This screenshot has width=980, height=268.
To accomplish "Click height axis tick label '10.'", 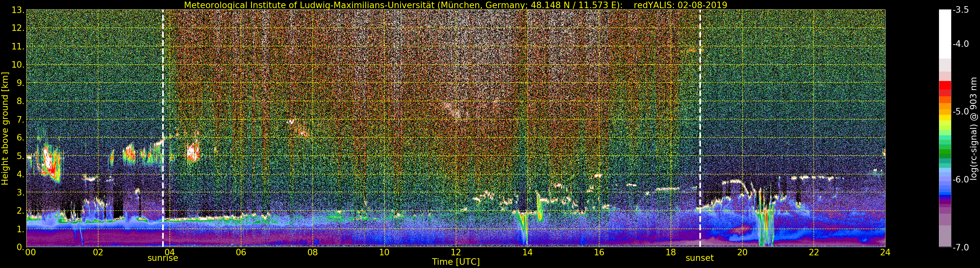I will (x=18, y=65).
